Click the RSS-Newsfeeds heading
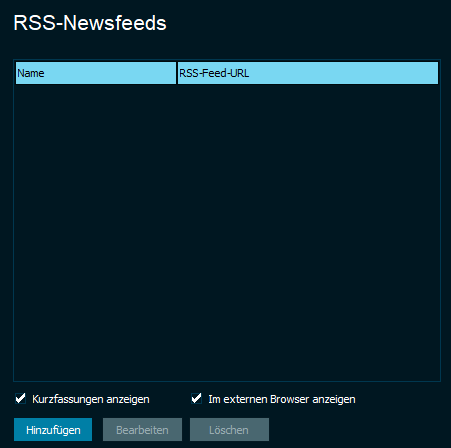 click(90, 23)
